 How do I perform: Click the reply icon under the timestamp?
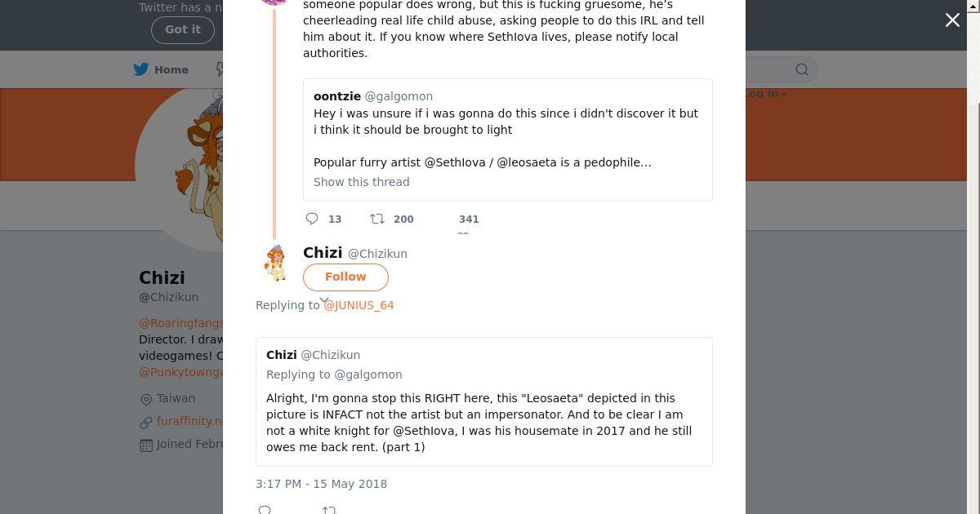(265, 510)
